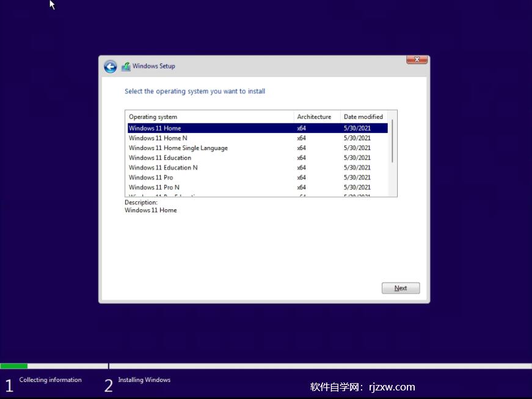Select Windows 11 Pro edition
This screenshot has height=399, width=532.
point(183,177)
